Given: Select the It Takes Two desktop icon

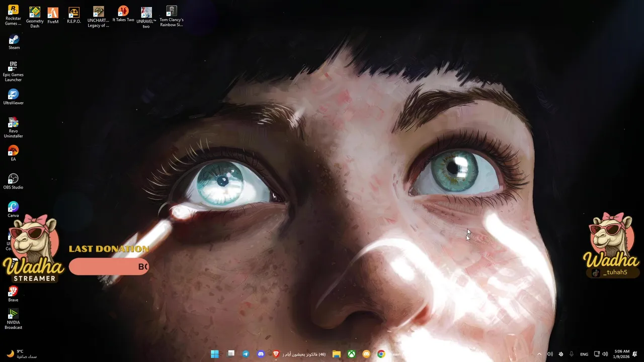Looking at the screenshot, I should pos(123,15).
